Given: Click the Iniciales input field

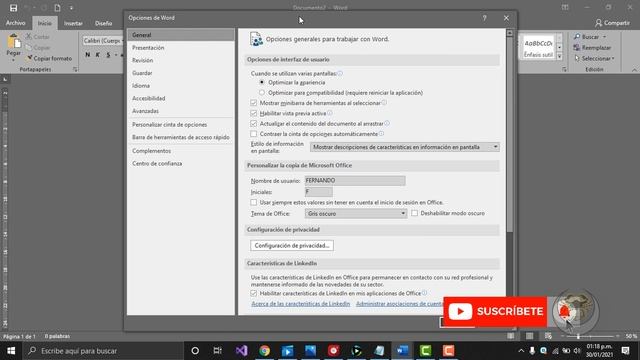Looking at the screenshot, I should click(319, 192).
